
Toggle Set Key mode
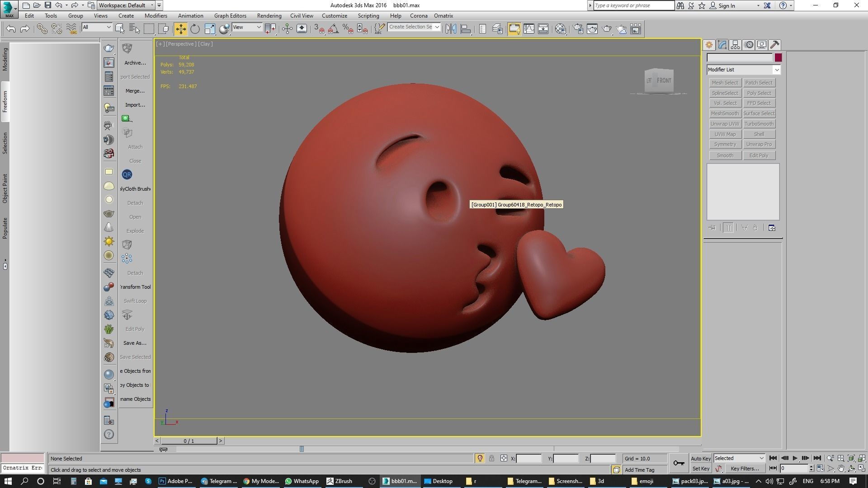701,469
